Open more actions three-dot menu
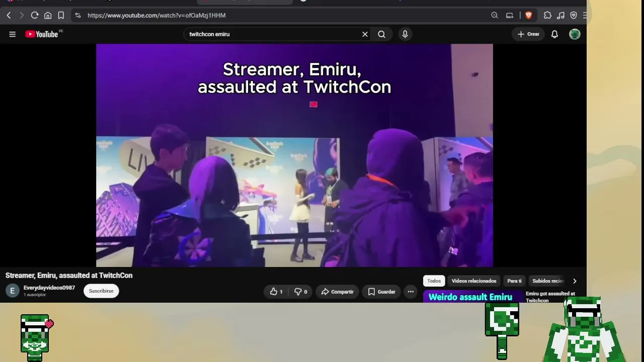 [411, 292]
